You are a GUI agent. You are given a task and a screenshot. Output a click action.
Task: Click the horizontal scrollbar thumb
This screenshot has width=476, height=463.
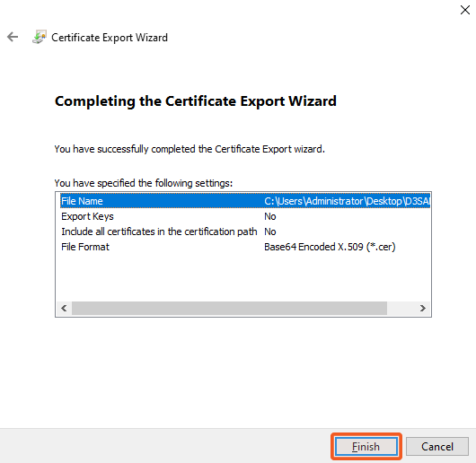point(229,309)
